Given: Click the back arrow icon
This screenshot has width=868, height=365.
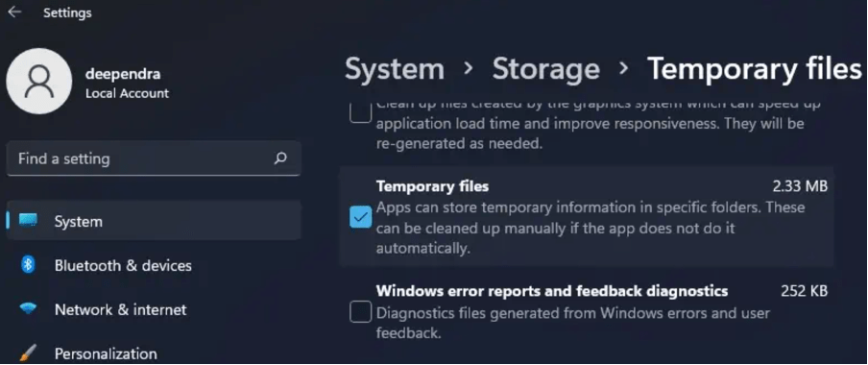Looking at the screenshot, I should (14, 12).
